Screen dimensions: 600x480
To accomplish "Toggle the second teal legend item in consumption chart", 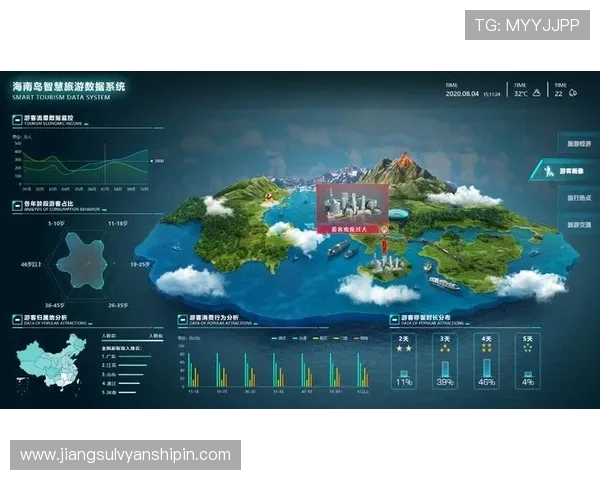I will (x=300, y=338).
